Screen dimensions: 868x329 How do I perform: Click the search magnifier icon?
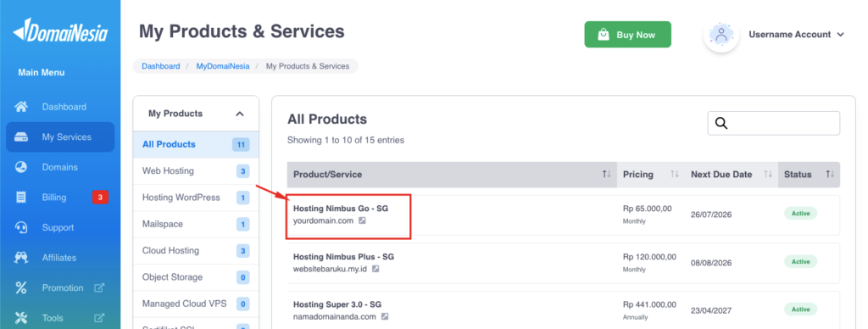pyautogui.click(x=721, y=123)
